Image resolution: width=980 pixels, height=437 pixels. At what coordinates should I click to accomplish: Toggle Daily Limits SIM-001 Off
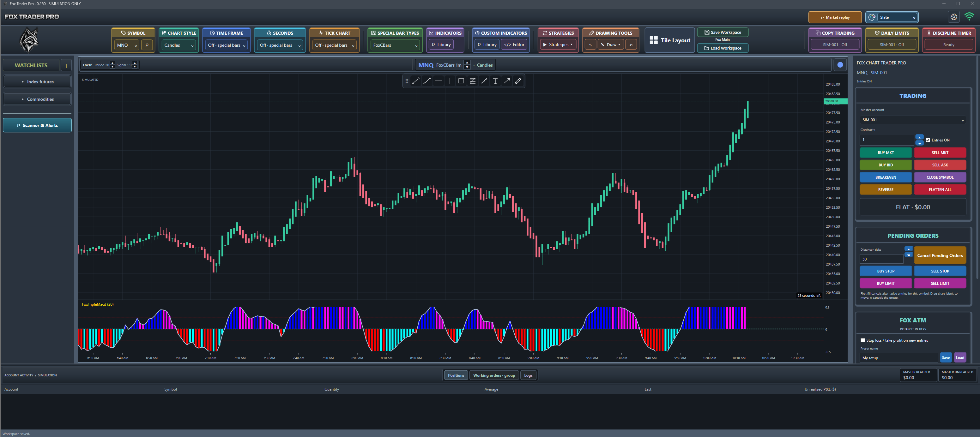[892, 45]
